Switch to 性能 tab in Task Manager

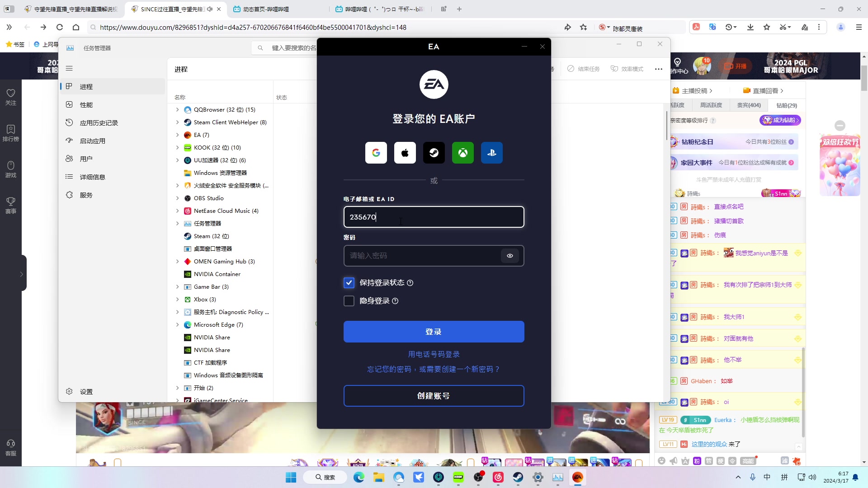tap(86, 105)
